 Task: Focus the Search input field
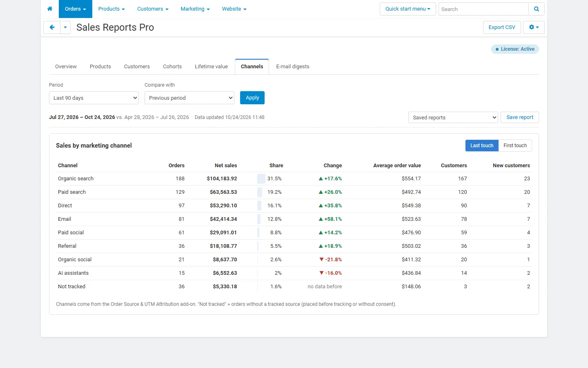point(483,9)
